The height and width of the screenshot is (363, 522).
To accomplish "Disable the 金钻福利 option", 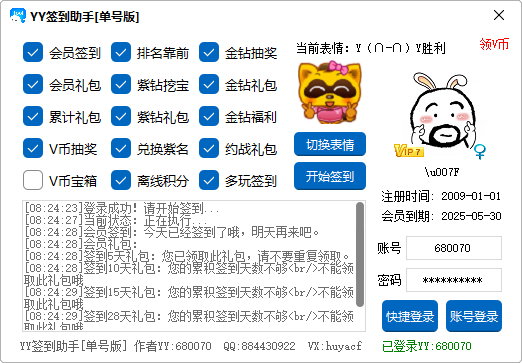I will pyautogui.click(x=209, y=116).
